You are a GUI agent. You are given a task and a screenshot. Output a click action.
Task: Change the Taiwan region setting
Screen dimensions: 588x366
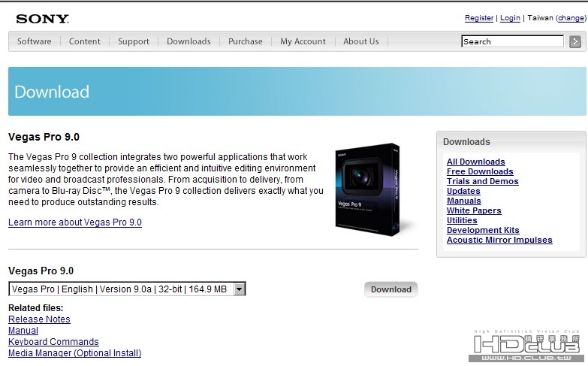click(571, 17)
